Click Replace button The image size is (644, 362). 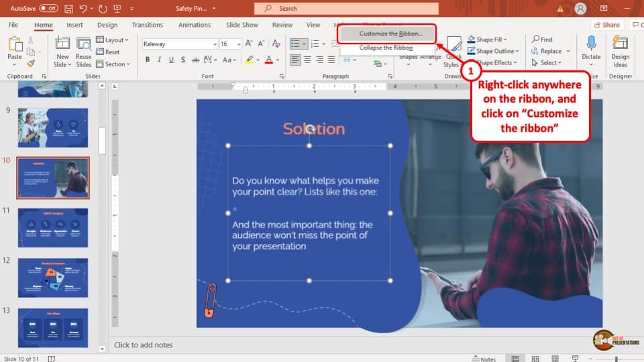[x=547, y=51]
